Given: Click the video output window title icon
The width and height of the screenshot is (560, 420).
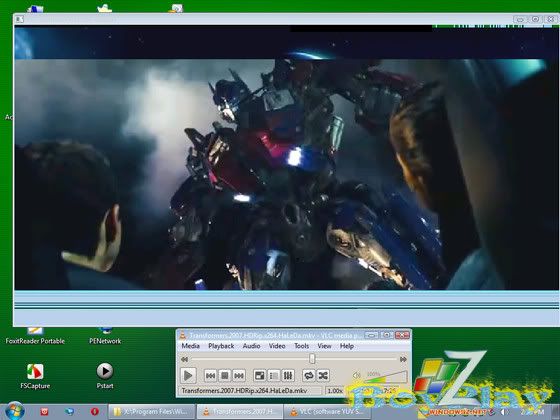Looking at the screenshot, I should click(19, 19).
